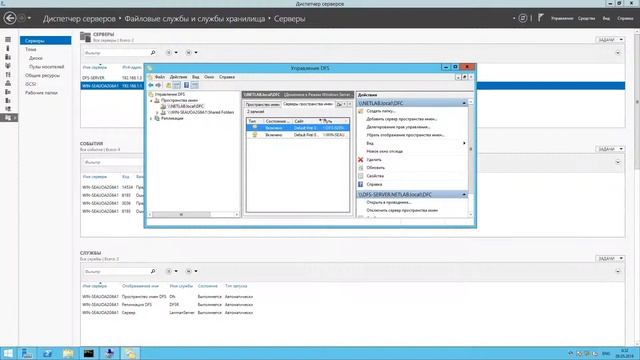Select \\NETLAB.local\DFC in DFS tree
Viewport: 640px width, 360px height.
point(186,106)
